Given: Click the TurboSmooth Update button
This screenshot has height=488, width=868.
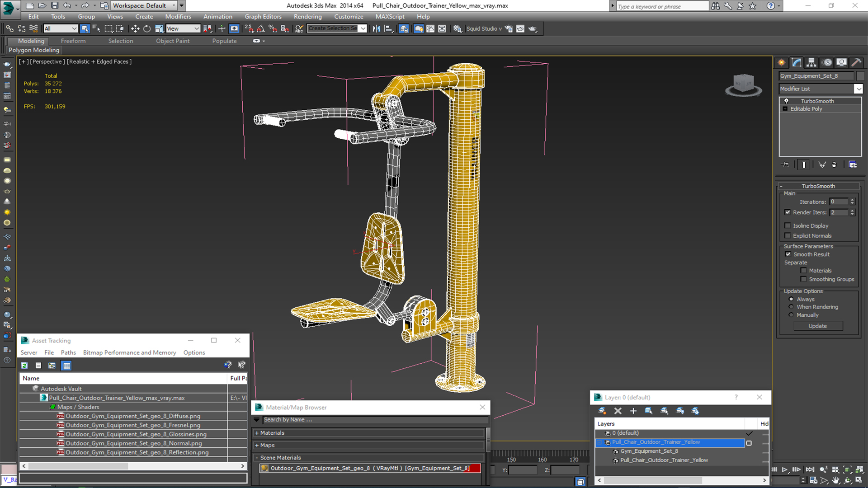Looking at the screenshot, I should pos(818,326).
